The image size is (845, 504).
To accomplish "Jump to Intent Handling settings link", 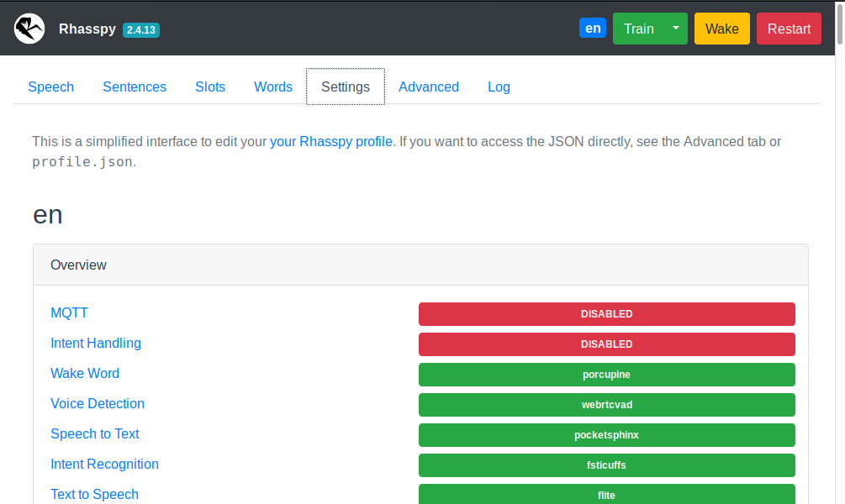I will tap(96, 343).
